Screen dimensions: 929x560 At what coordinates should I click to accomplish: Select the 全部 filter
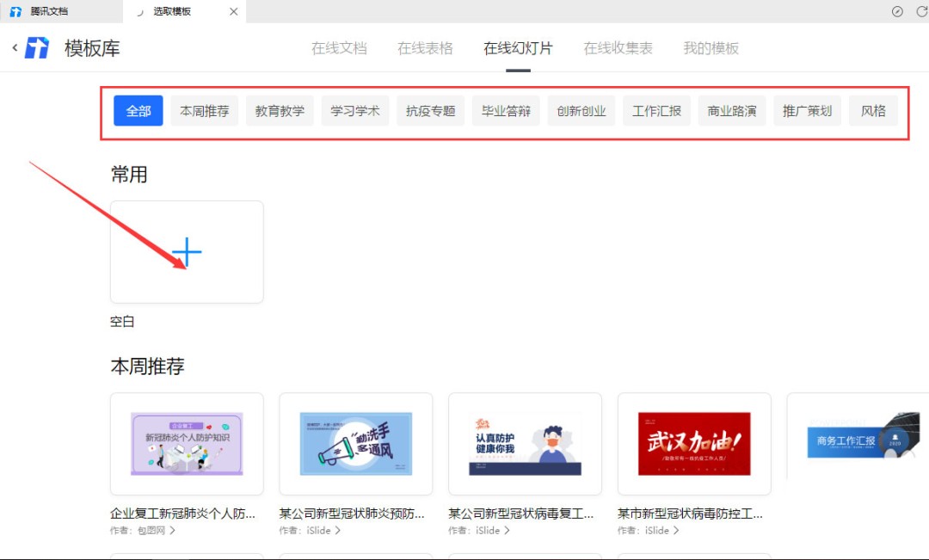click(x=138, y=110)
